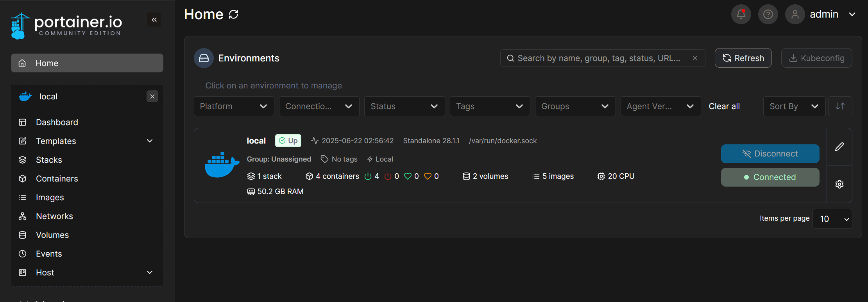Collapse the sidebar with double chevron icon
This screenshot has width=868, height=302.
pyautogui.click(x=154, y=20)
